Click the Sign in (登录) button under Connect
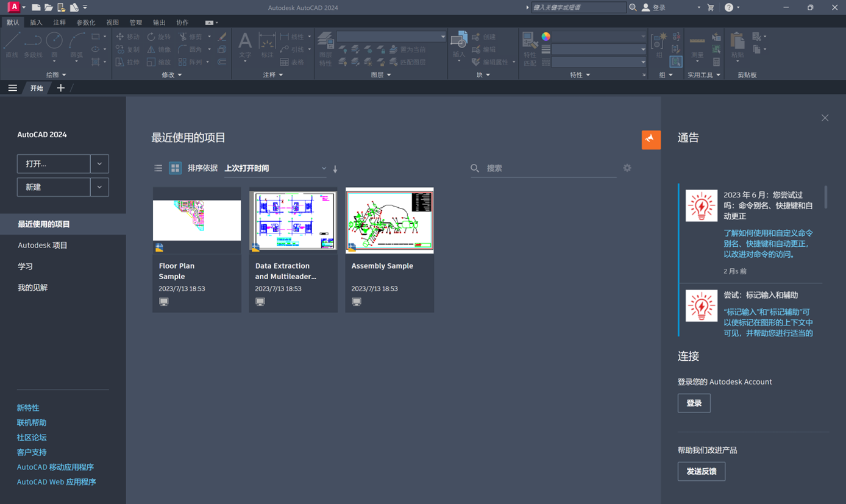 694,403
